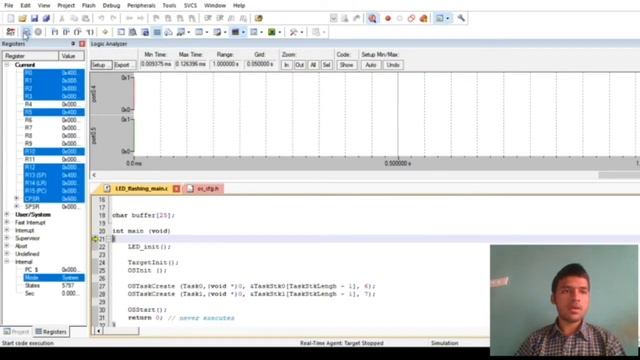This screenshot has height=360, width=640.
Task: Expand the Supervisor register group
Action: click(7, 238)
